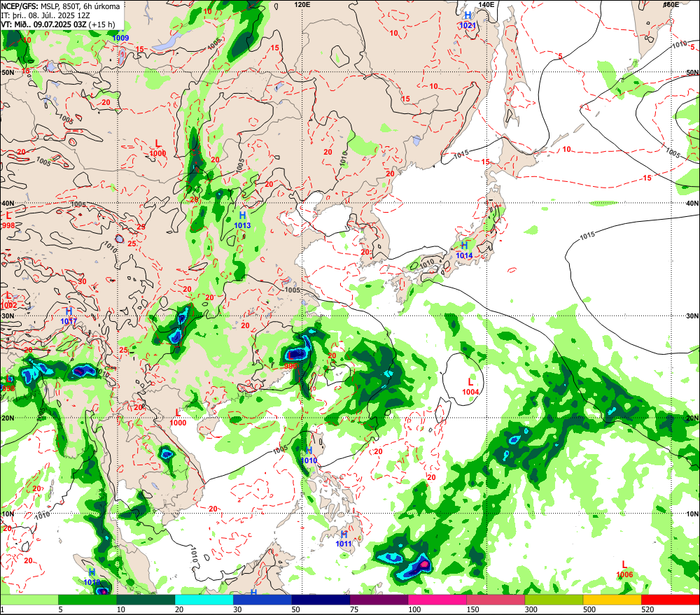Click the light green 1-5 legend swatch

click(29, 600)
